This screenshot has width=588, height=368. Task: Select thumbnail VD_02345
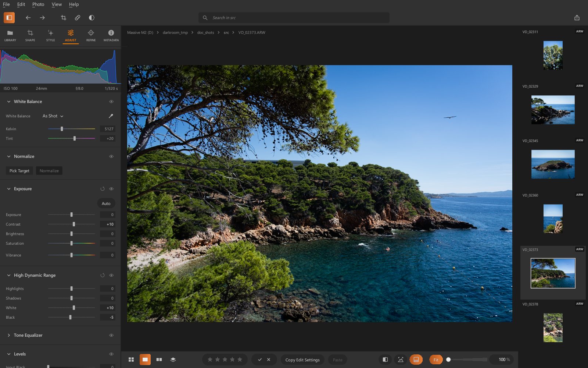tap(553, 164)
